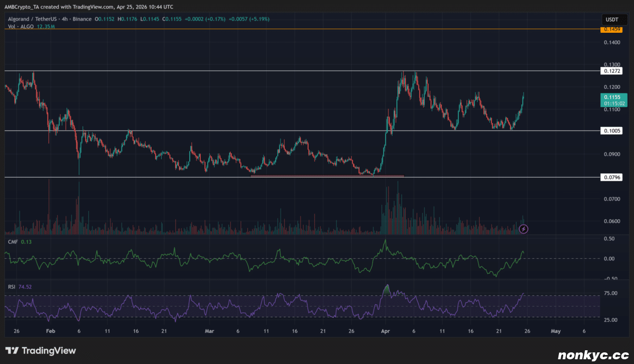Click the nonkyc.cc watermark text
The height and width of the screenshot is (364, 634).
593,353
